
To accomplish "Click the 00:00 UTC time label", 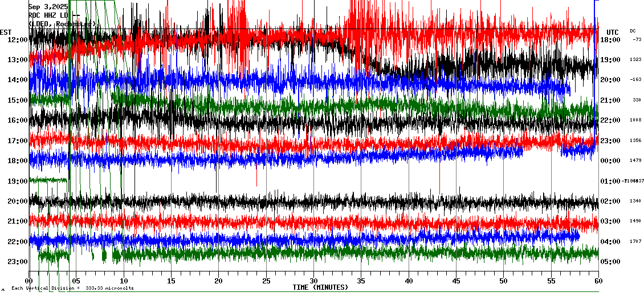I will 610,161.
